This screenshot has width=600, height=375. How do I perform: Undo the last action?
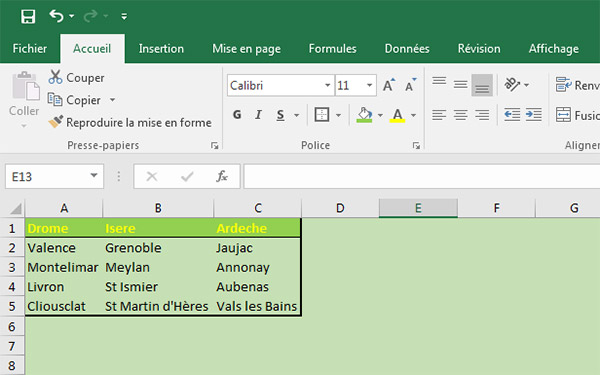click(x=56, y=16)
